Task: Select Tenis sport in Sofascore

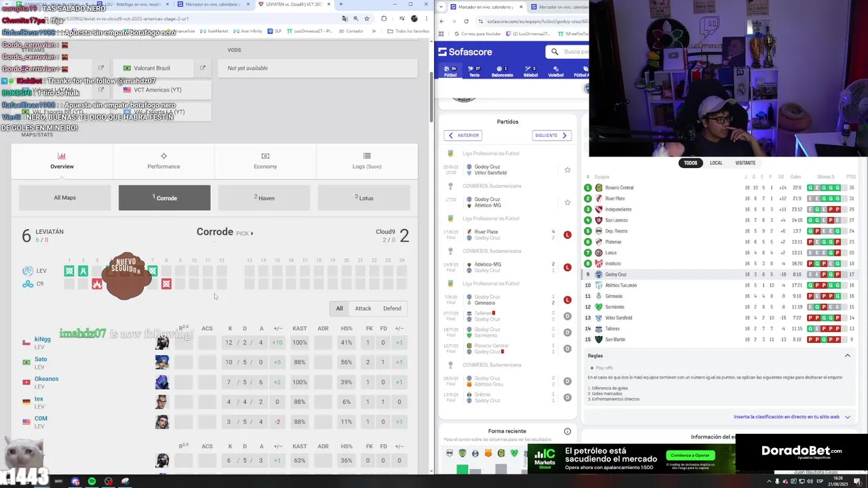Action: 474,71
